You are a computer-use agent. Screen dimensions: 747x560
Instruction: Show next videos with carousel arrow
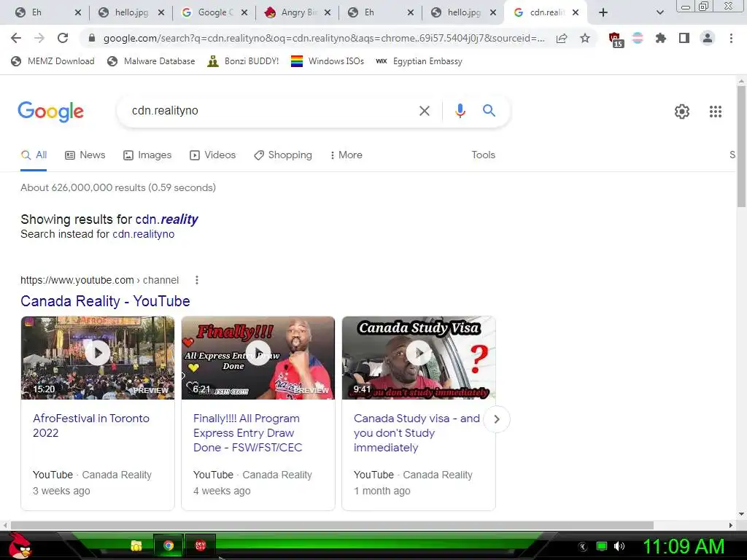496,419
